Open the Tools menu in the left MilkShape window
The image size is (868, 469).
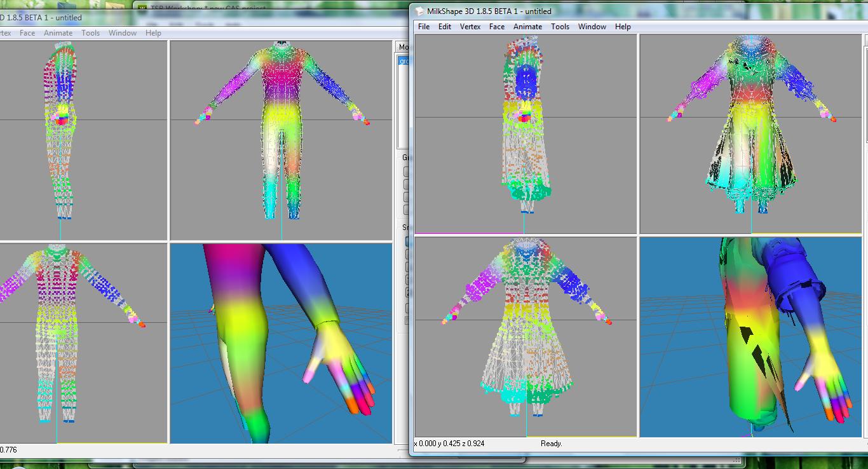[90, 32]
